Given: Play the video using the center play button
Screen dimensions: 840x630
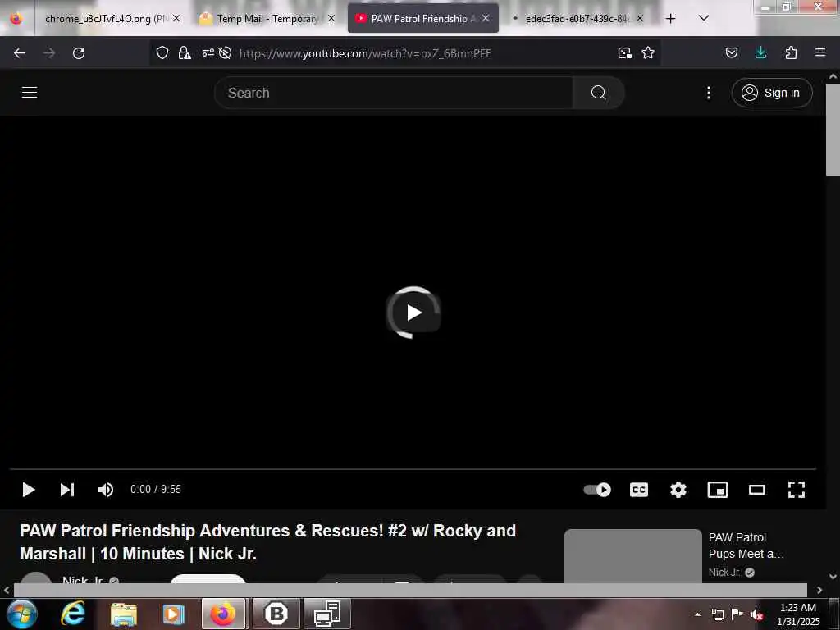Looking at the screenshot, I should click(413, 313).
